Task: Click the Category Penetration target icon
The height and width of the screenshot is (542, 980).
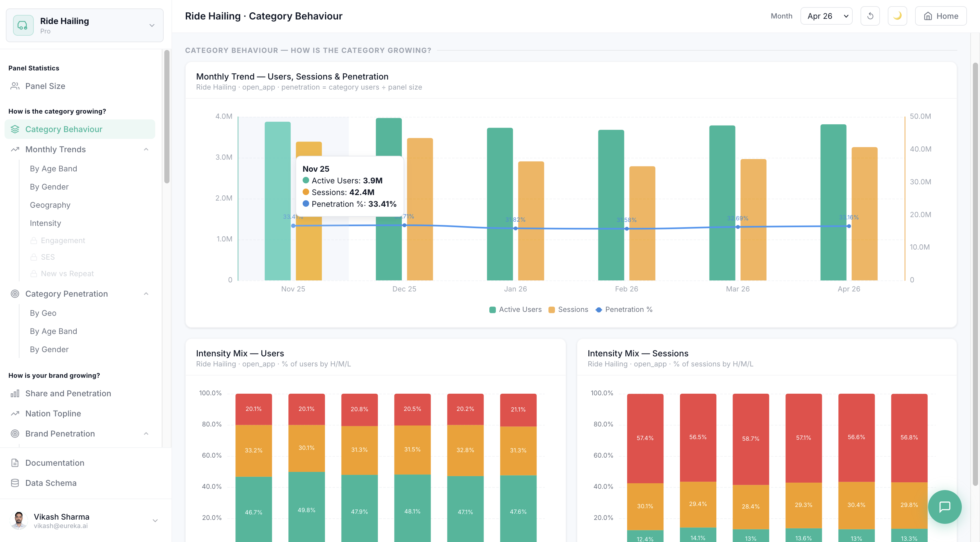Action: (15, 294)
